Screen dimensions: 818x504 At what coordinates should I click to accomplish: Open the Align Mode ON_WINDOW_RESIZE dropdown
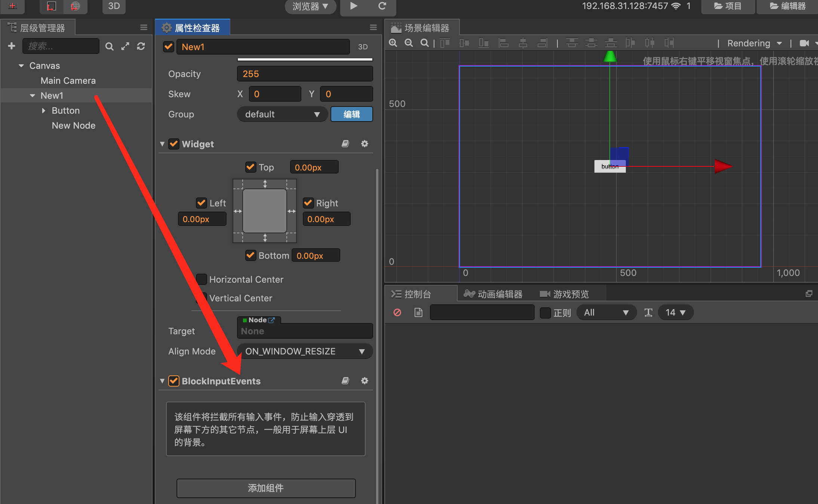point(305,351)
